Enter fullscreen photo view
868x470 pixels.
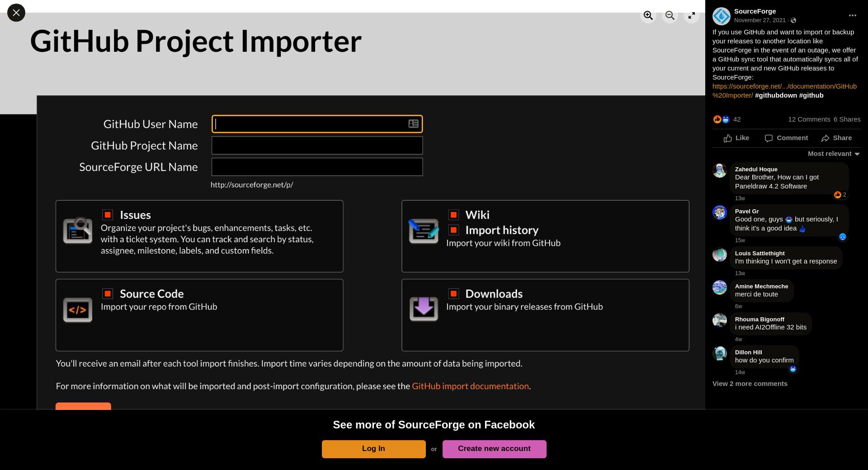(692, 16)
